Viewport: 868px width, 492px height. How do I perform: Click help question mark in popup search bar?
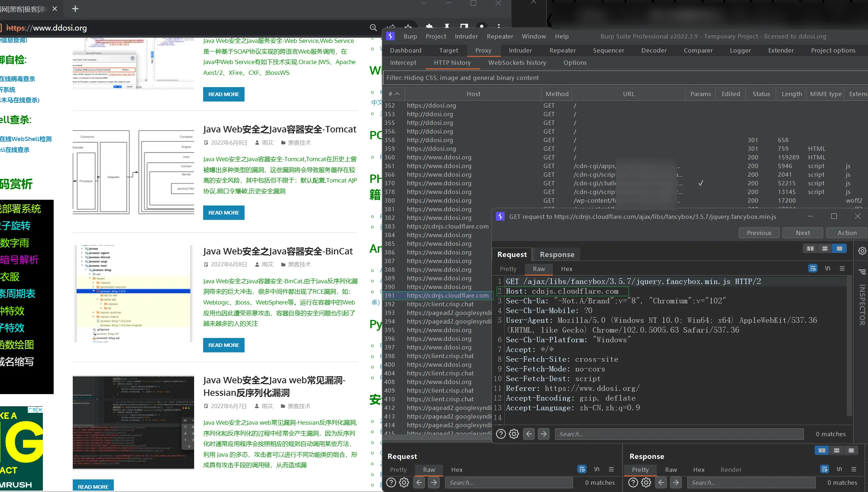(501, 434)
